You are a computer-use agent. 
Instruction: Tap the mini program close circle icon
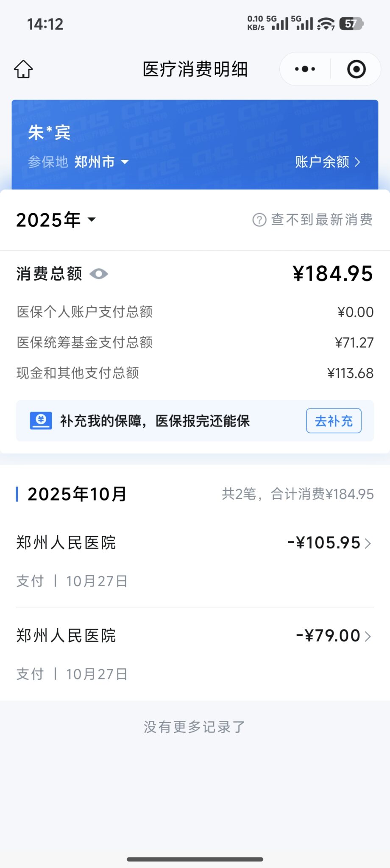click(356, 69)
